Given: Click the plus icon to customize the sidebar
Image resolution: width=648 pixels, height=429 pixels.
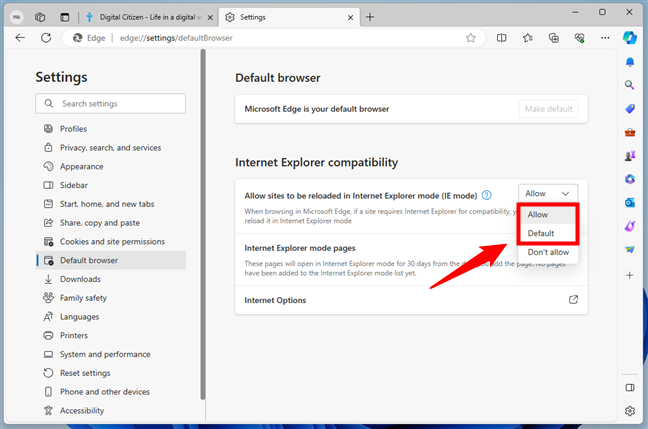Looking at the screenshot, I should [x=629, y=275].
